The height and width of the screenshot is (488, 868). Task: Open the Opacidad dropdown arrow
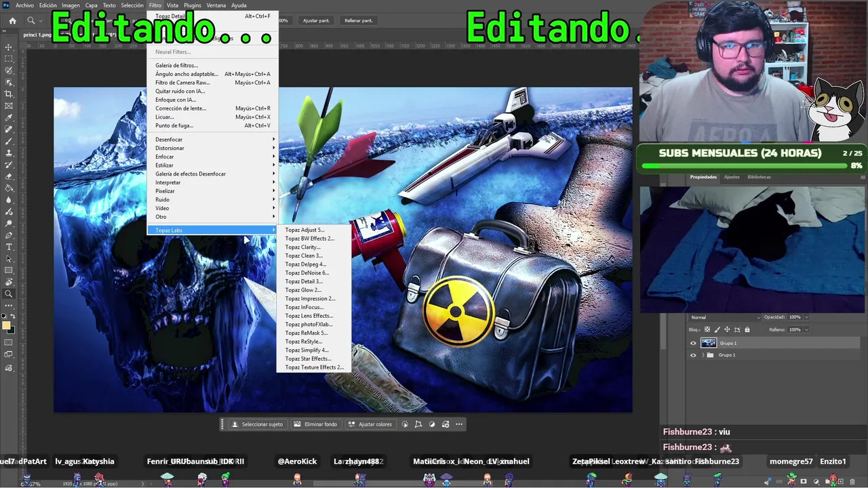coord(807,317)
